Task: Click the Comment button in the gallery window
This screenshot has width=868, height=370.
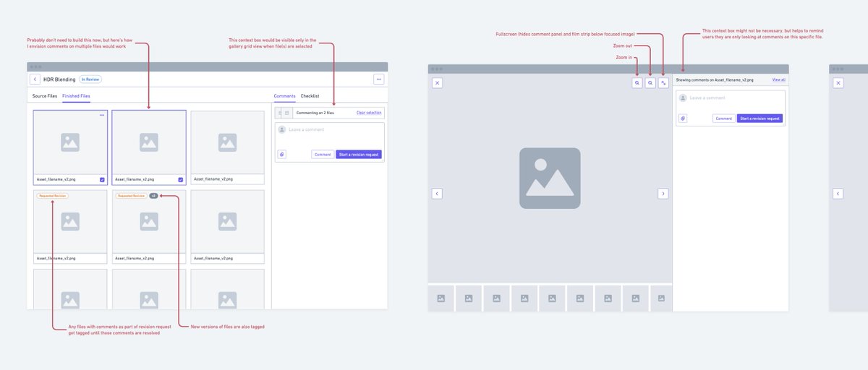Action: coord(323,154)
